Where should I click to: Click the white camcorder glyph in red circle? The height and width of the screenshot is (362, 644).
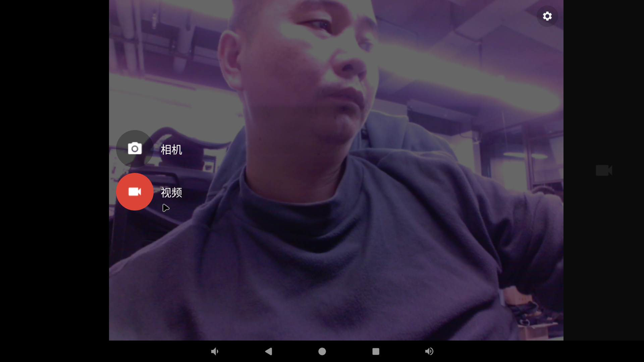tap(135, 192)
